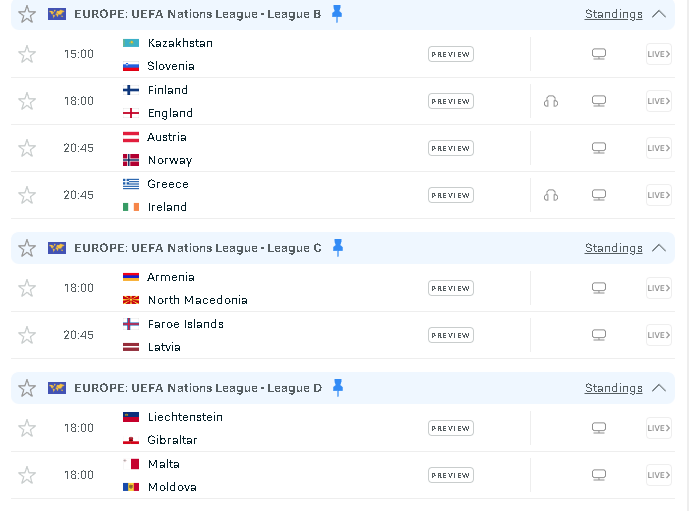Collapse the League B section

pos(659,14)
